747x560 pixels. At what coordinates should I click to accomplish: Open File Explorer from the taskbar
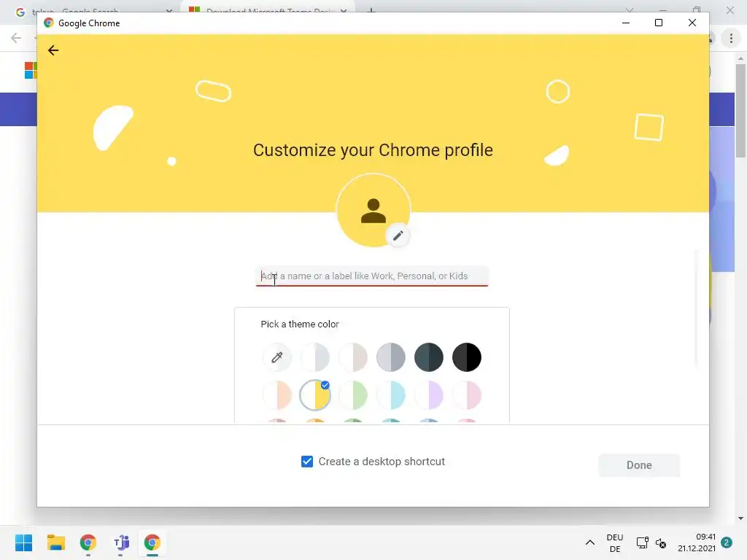[x=55, y=542]
